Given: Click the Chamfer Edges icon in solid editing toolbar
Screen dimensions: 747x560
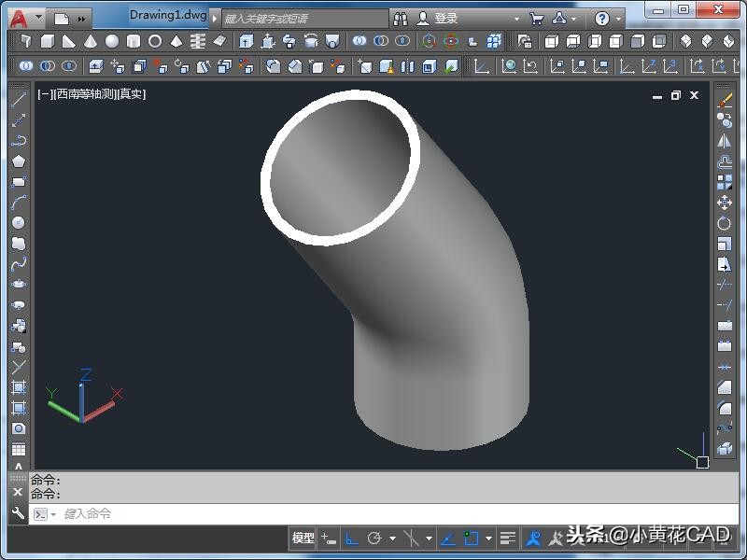Looking at the screenshot, I should tap(294, 66).
